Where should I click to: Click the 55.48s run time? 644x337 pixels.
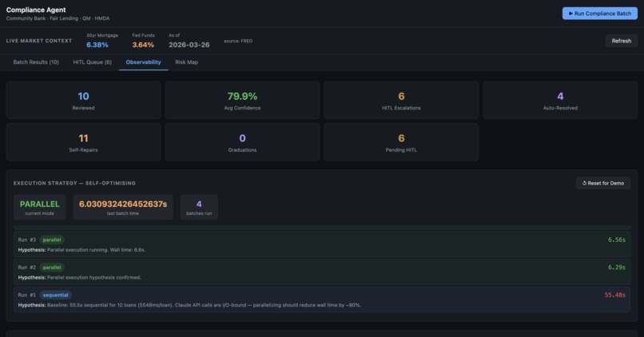(615, 295)
